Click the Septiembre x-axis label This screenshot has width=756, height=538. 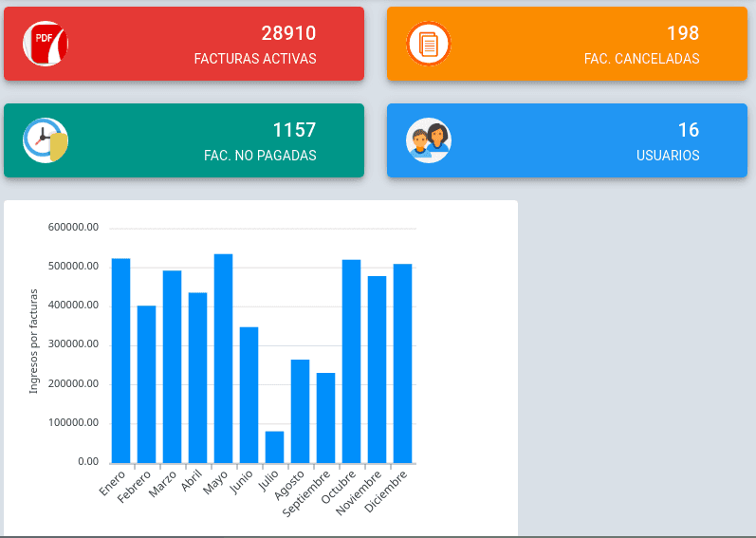pyautogui.click(x=306, y=493)
